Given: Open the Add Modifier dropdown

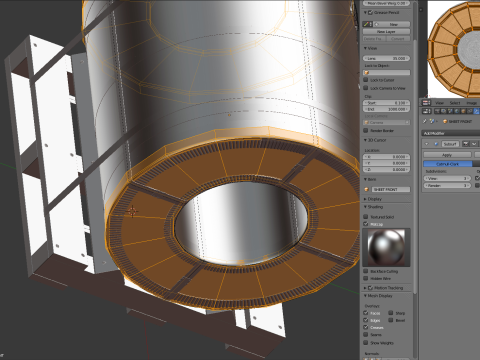Looking at the screenshot, I should point(451,133).
